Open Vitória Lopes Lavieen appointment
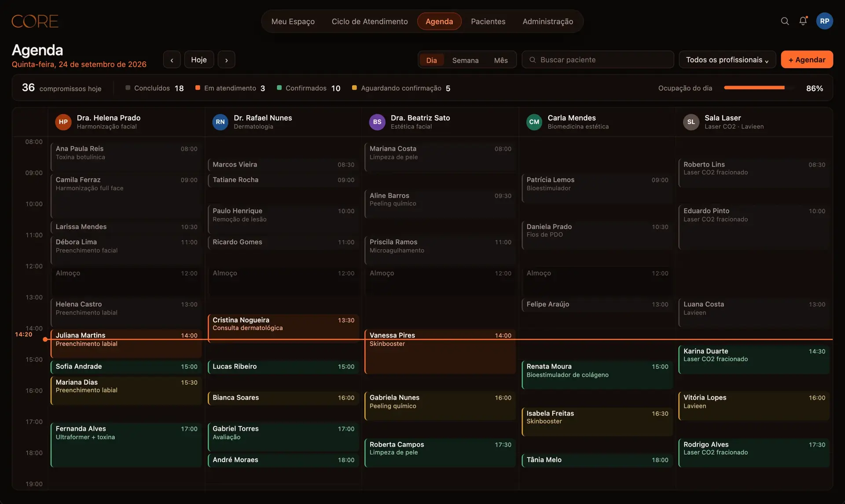845x504 pixels. pyautogui.click(x=754, y=405)
